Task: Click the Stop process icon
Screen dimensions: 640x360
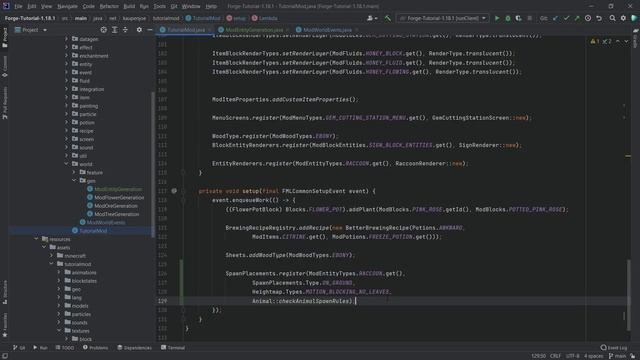Action: coord(529,18)
